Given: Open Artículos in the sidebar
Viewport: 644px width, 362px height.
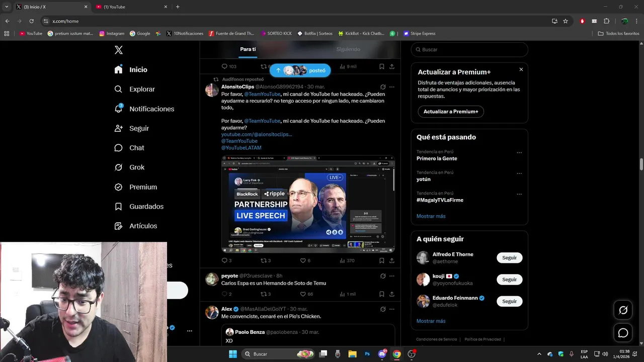Looking at the screenshot, I should tap(135, 226).
